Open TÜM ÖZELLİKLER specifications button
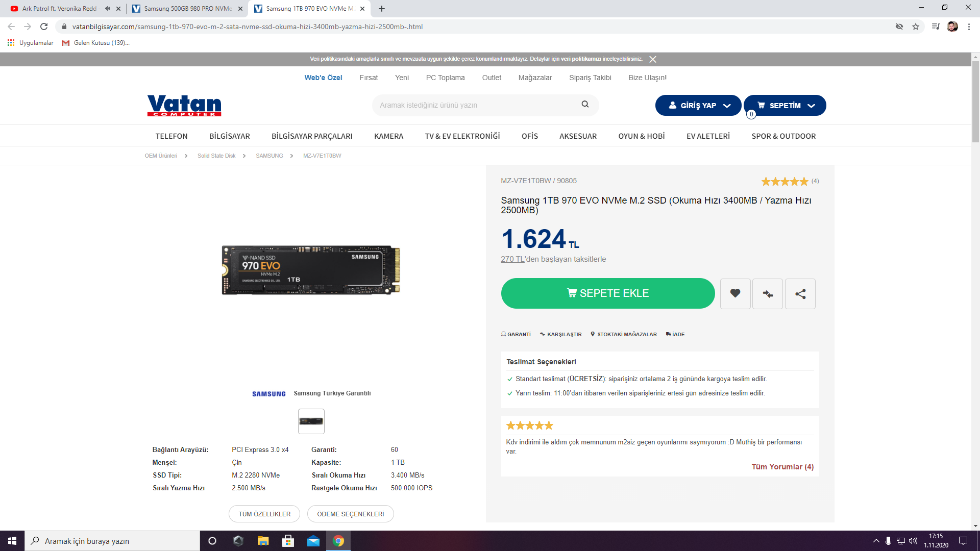This screenshot has width=980, height=551. point(264,514)
